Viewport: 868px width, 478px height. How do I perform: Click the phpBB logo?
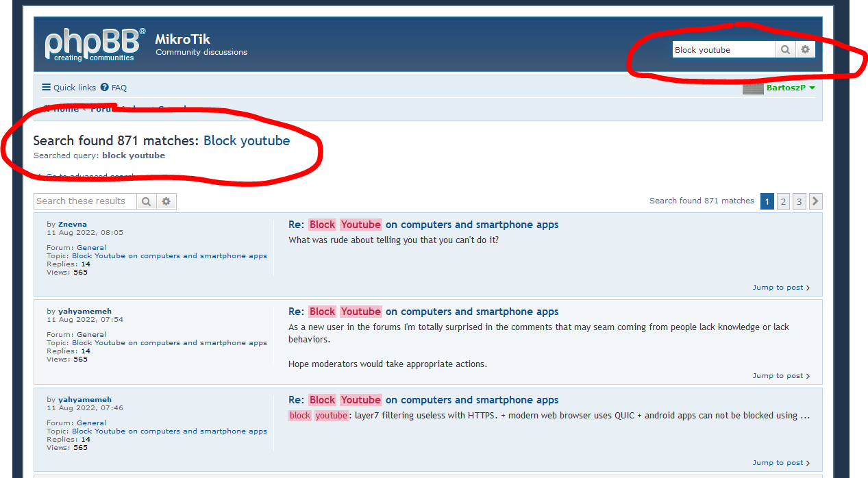pyautogui.click(x=95, y=45)
